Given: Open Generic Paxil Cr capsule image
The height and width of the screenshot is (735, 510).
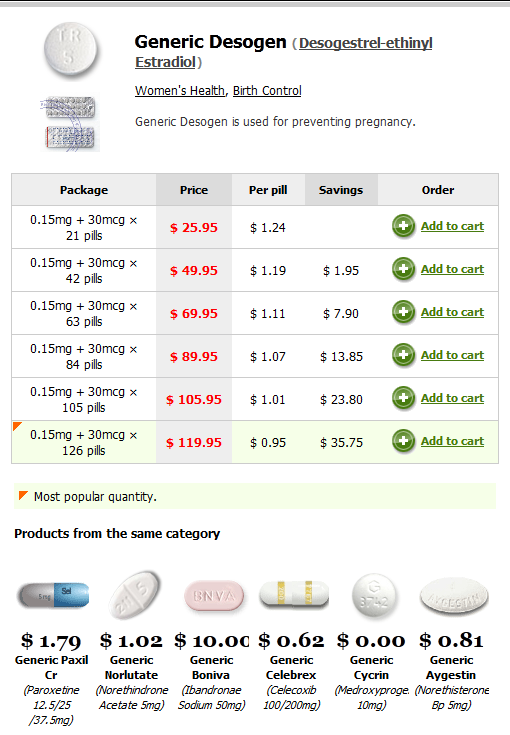Looking at the screenshot, I should [53, 596].
